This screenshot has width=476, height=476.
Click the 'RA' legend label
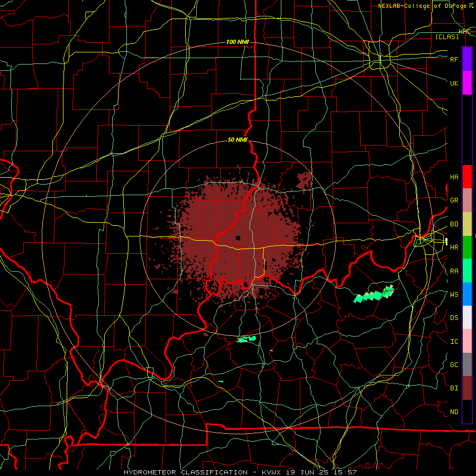(454, 271)
